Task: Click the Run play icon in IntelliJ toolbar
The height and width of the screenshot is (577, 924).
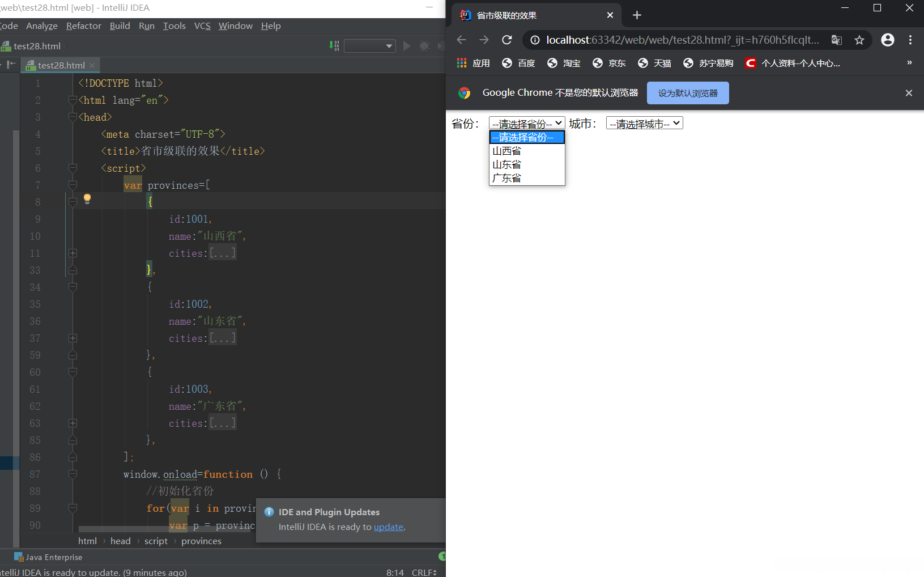Action: click(406, 46)
